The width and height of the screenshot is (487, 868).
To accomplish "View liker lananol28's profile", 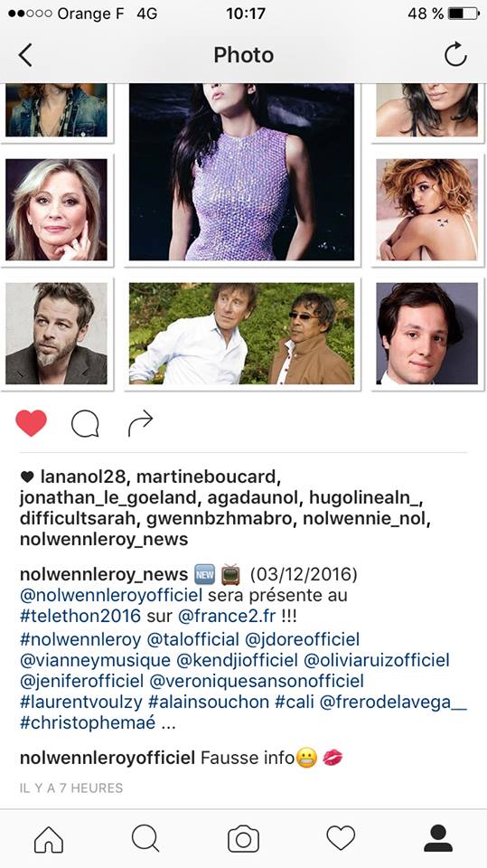I will [83, 476].
